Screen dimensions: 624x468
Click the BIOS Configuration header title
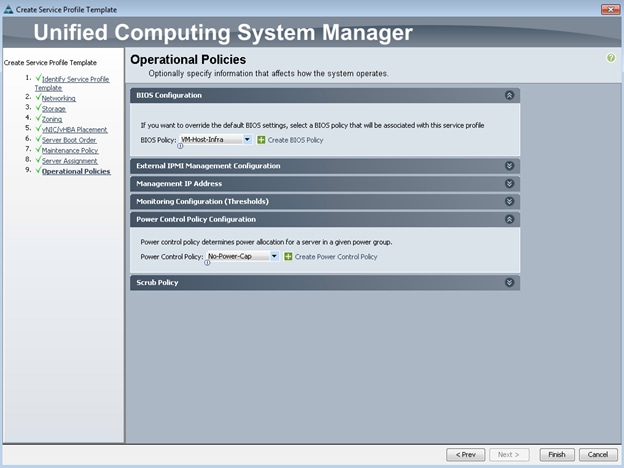(x=169, y=96)
